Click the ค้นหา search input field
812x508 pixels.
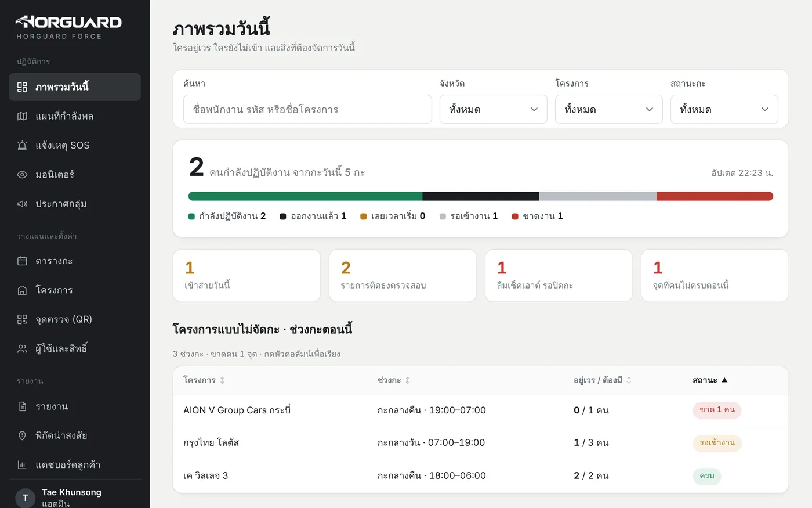point(307,109)
